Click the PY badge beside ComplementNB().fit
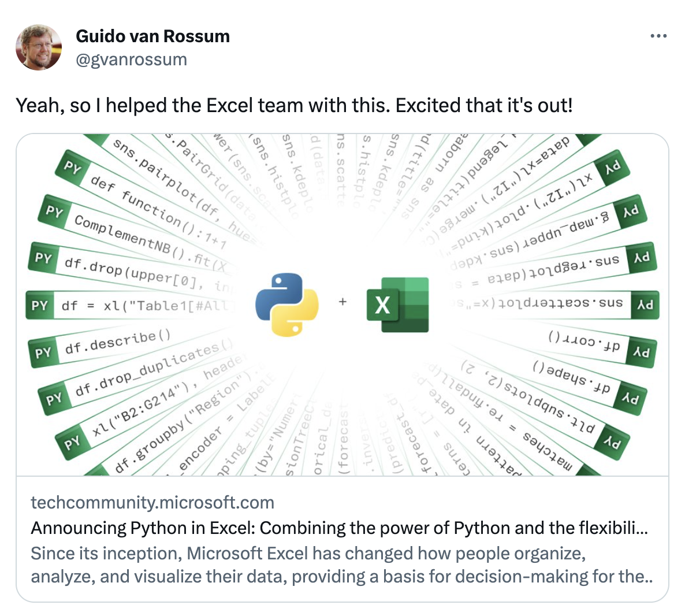 (55, 212)
